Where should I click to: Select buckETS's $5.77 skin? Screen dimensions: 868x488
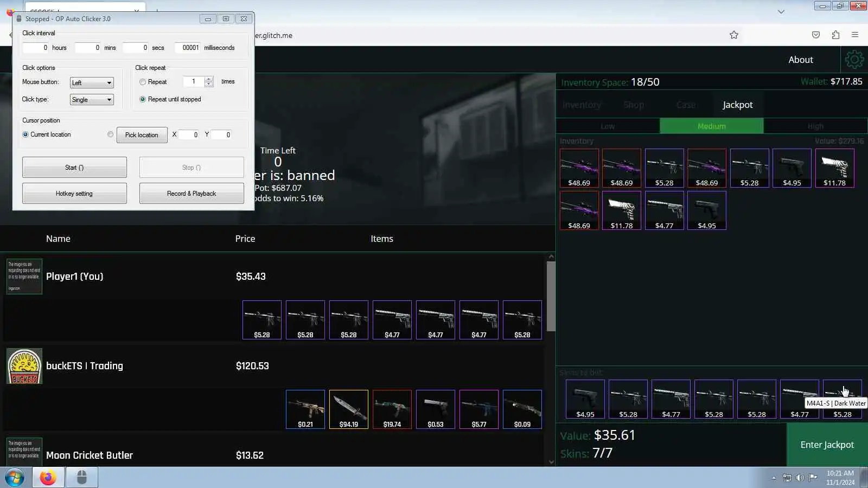pyautogui.click(x=479, y=409)
